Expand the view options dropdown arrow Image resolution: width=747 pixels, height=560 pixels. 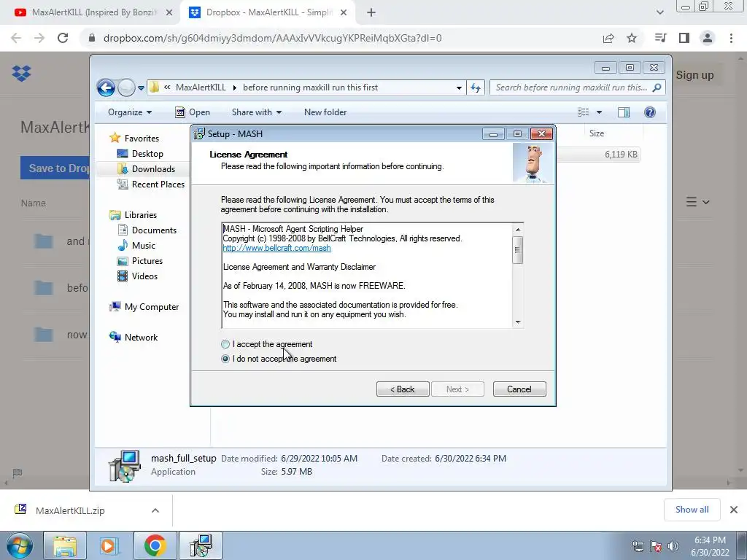point(600,112)
